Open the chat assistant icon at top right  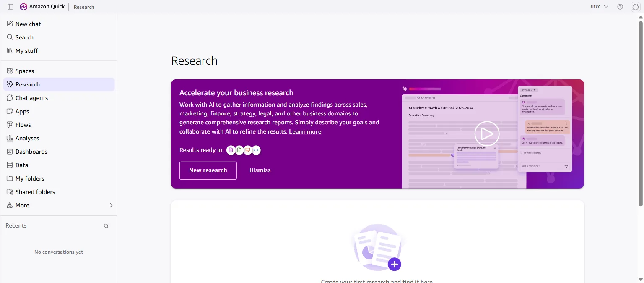pyautogui.click(x=635, y=7)
